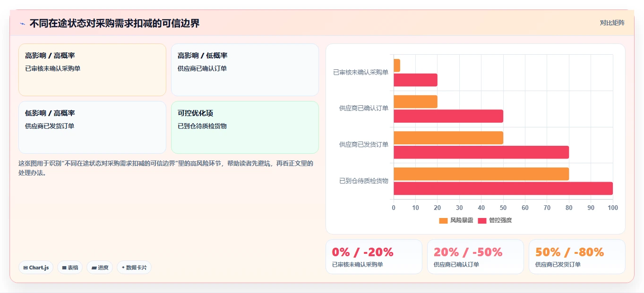
Task: Click orange bar for 供应商已发货订单
Action: (x=448, y=138)
